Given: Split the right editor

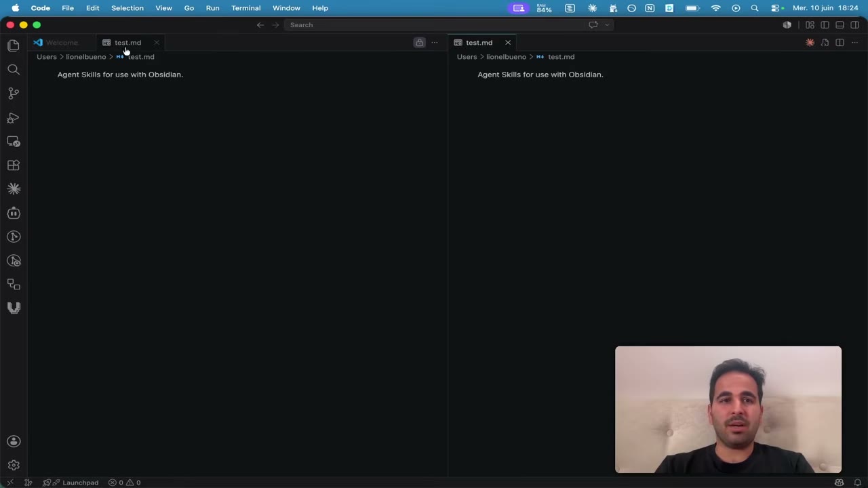Looking at the screenshot, I should [x=840, y=43].
